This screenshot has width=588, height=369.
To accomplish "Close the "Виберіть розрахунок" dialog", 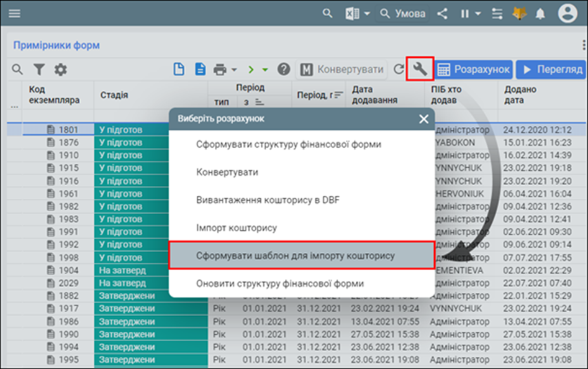I will click(423, 119).
